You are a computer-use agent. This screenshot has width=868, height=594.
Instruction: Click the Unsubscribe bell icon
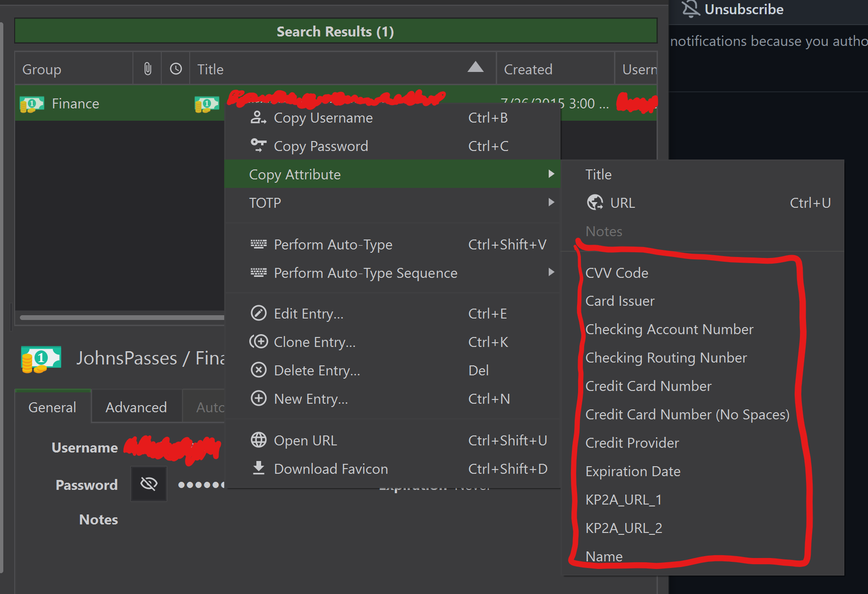point(691,9)
